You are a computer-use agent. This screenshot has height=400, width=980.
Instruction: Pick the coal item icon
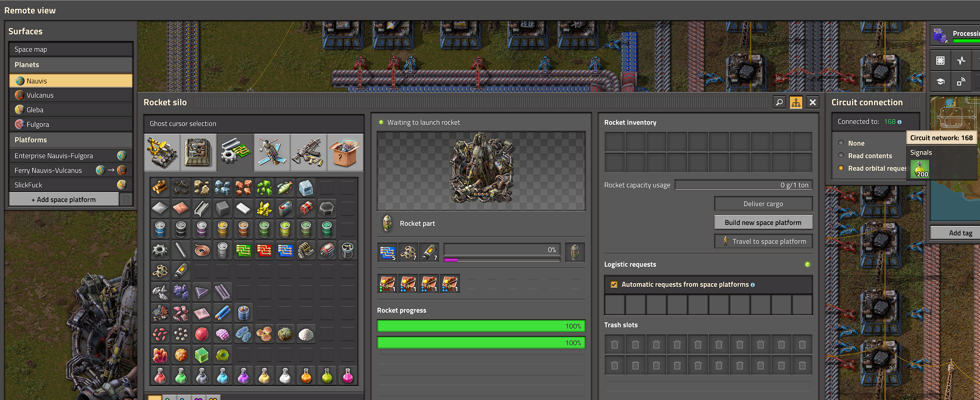(x=181, y=188)
